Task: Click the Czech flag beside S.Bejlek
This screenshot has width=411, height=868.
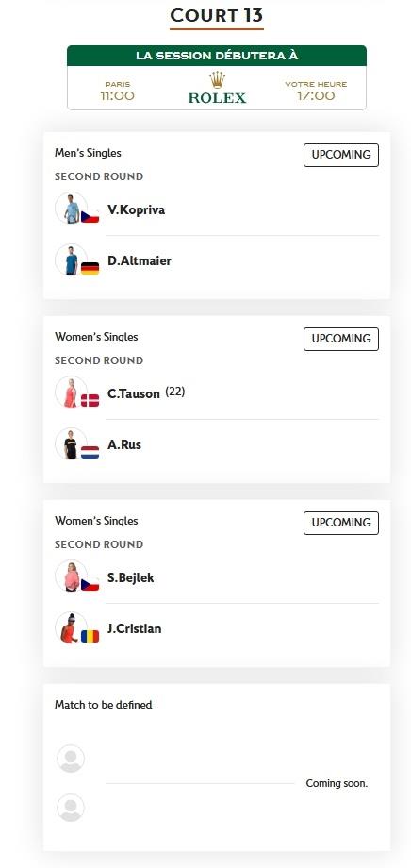Action: (x=90, y=585)
